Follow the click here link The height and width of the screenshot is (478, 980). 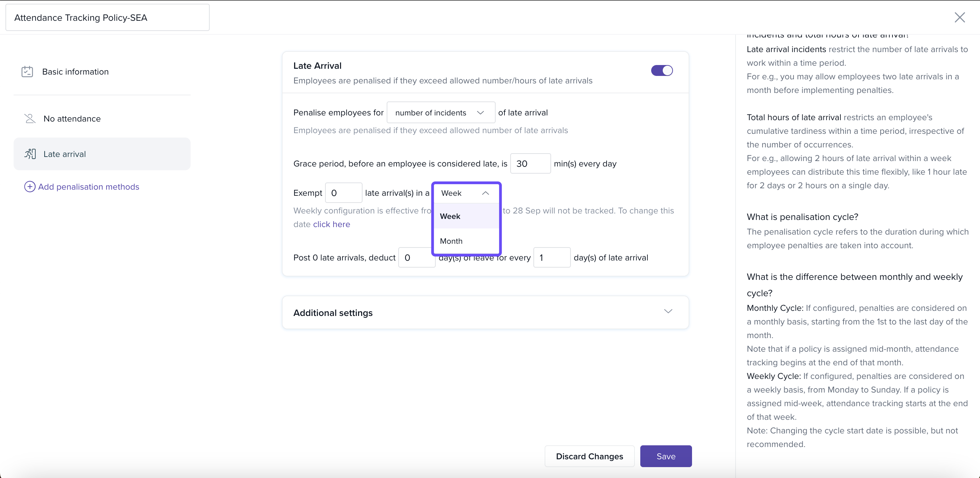click(331, 224)
